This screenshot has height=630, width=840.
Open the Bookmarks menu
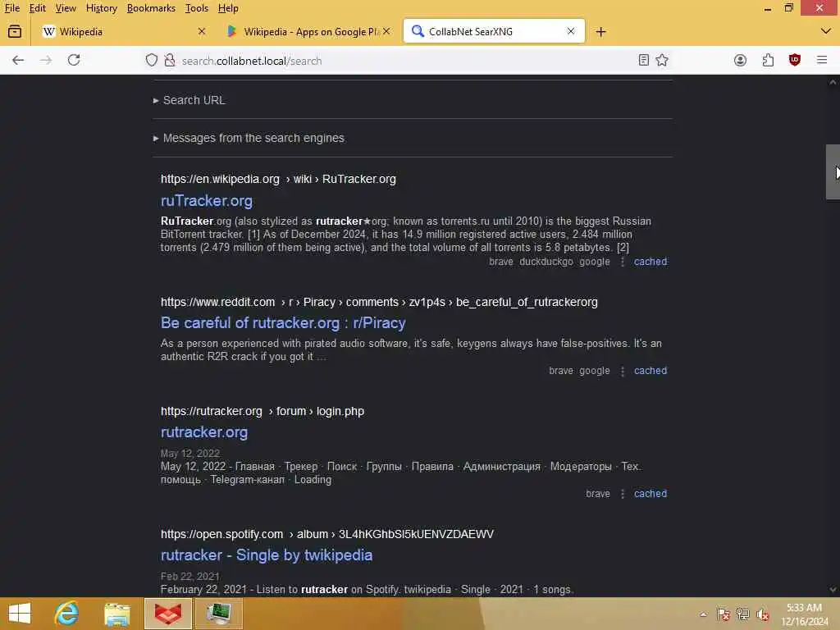[151, 8]
